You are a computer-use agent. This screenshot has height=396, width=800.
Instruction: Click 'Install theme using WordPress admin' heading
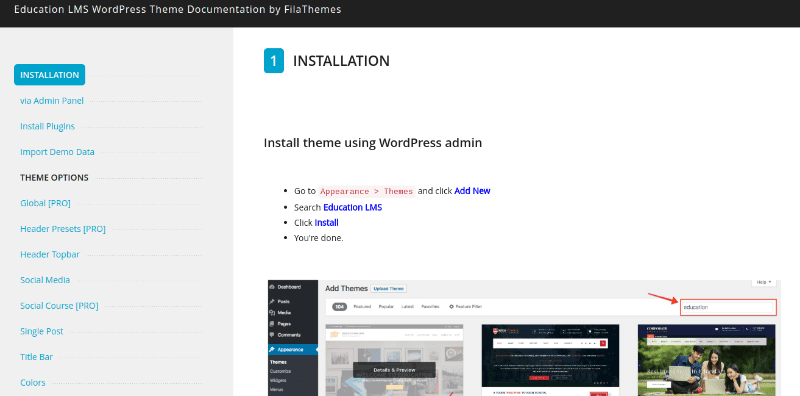[x=373, y=143]
